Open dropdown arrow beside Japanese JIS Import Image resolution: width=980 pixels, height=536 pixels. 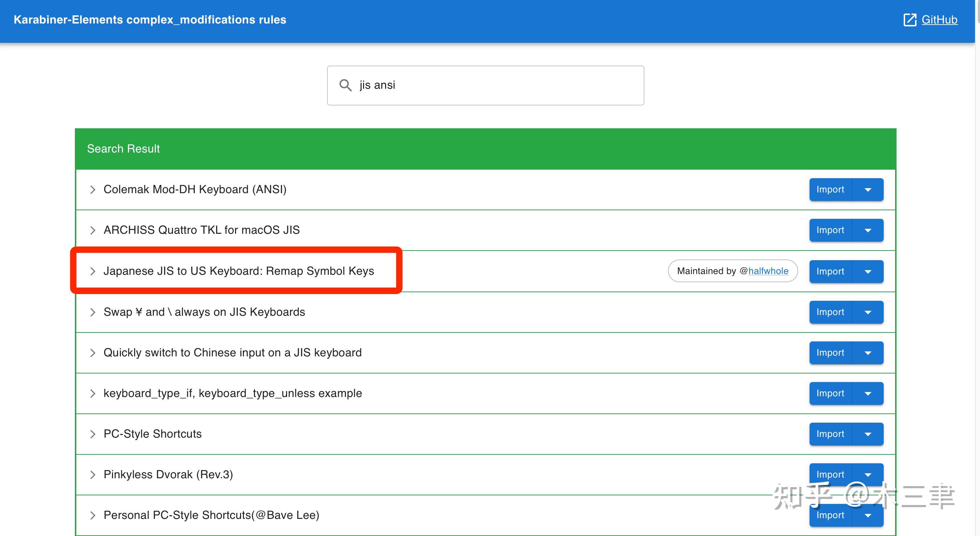(868, 272)
